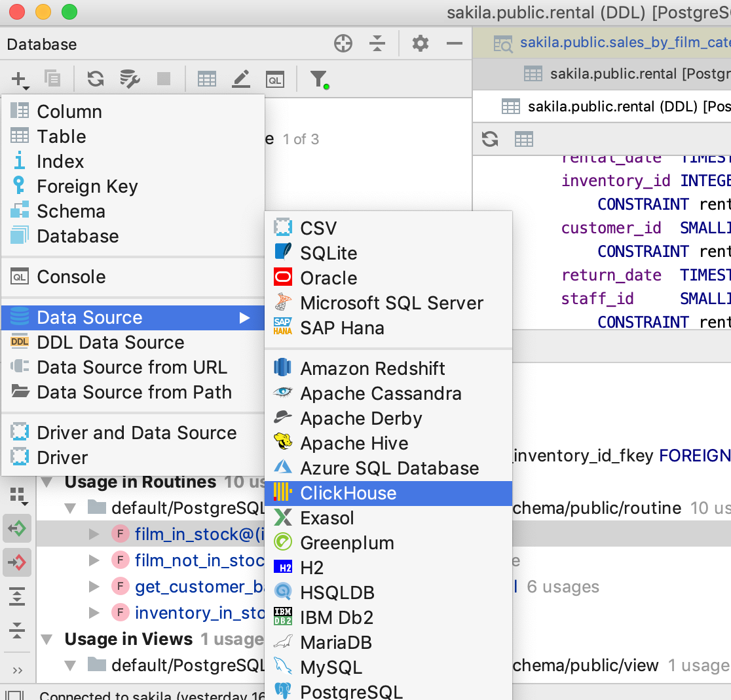
Task: Click the Filter funnel icon
Action: coord(320,79)
